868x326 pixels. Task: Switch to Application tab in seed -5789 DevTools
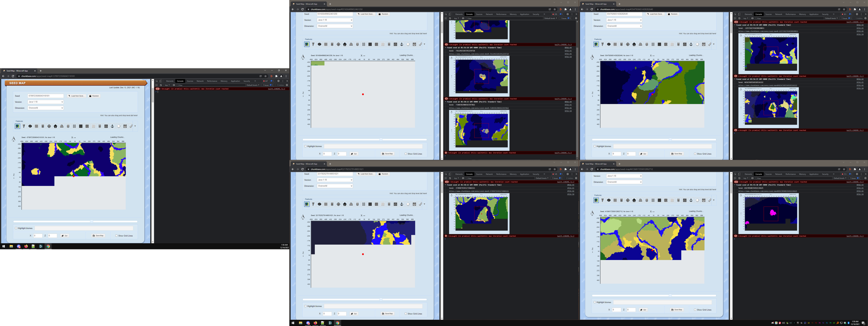pos(235,81)
